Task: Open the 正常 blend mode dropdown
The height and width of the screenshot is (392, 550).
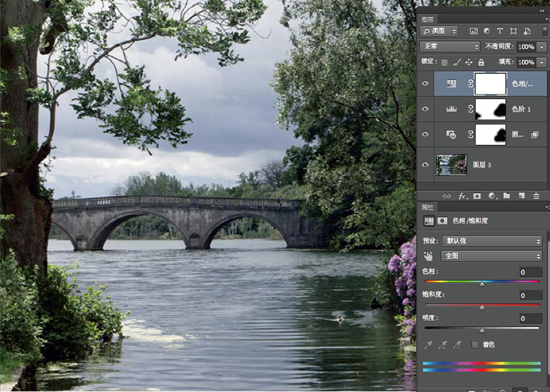Action: 450,46
